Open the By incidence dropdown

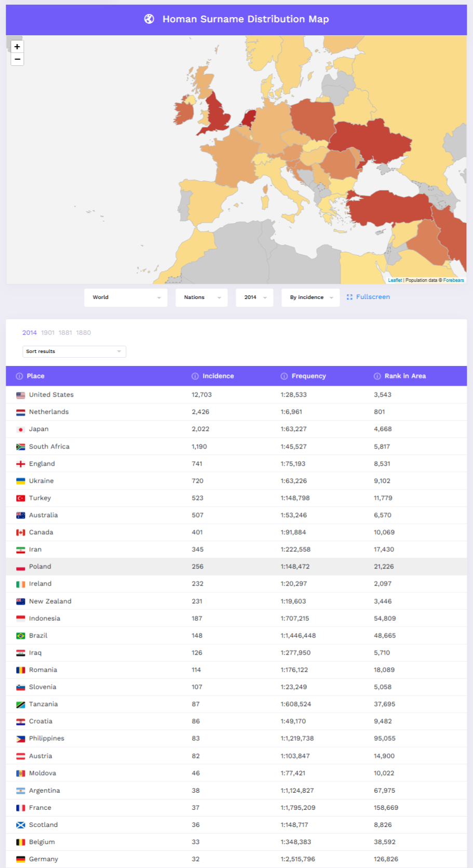(x=310, y=297)
